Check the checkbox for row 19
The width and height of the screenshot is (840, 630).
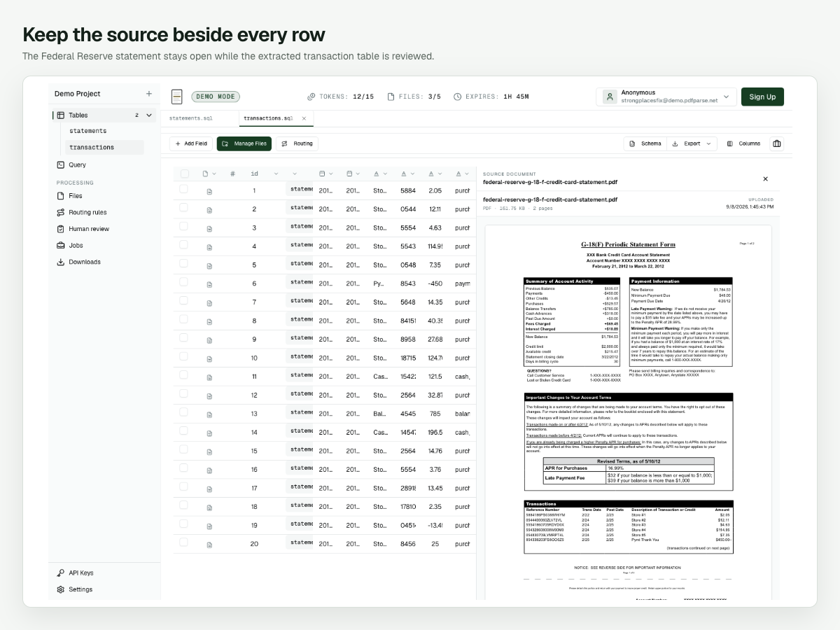(183, 524)
